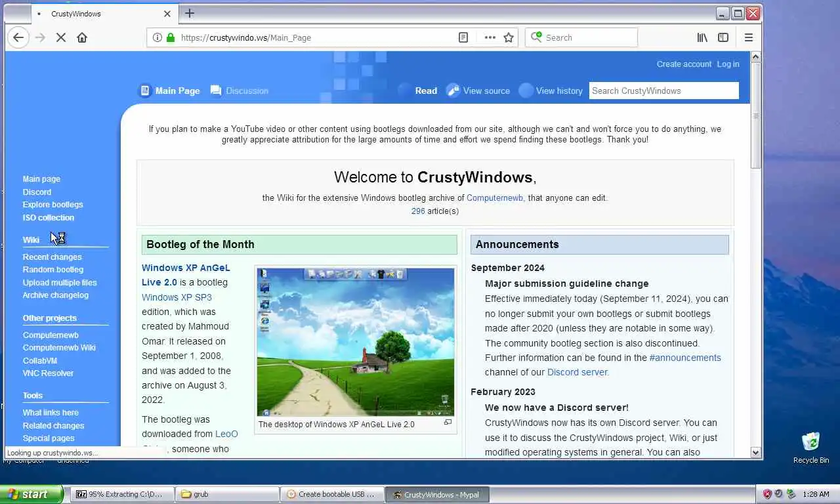Open Archive changelog sidebar link

(56, 295)
